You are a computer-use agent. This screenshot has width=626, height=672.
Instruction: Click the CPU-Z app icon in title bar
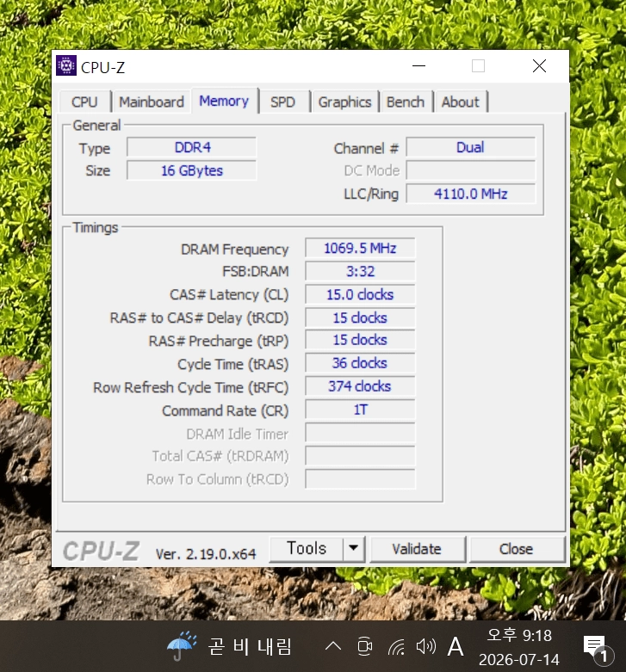66,65
